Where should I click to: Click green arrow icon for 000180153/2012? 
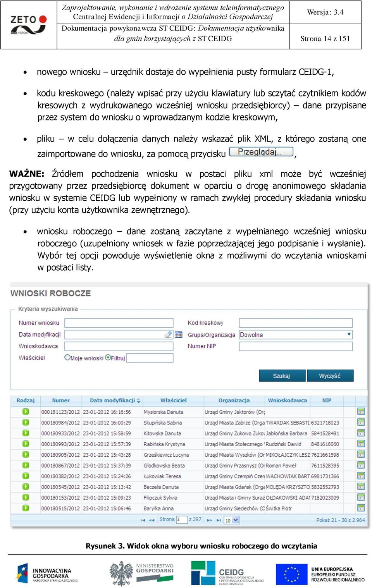pos(26,497)
